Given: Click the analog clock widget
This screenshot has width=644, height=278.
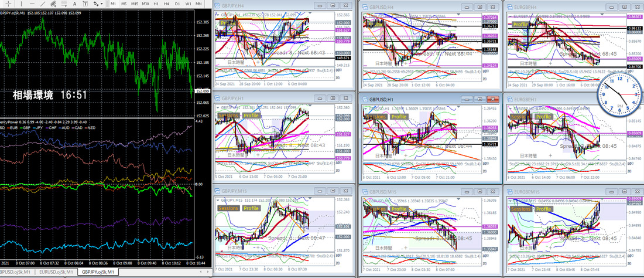Looking at the screenshot, I should click(619, 94).
